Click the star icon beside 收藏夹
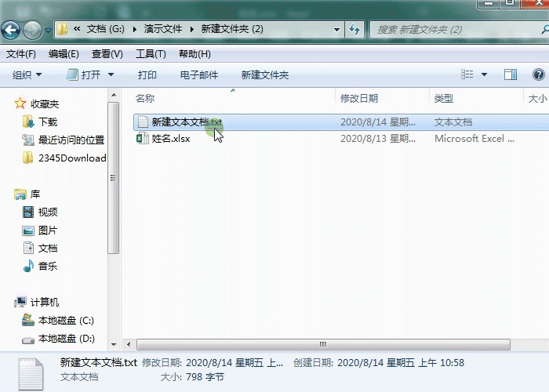Screen dimensions: 549x392 (x=20, y=103)
